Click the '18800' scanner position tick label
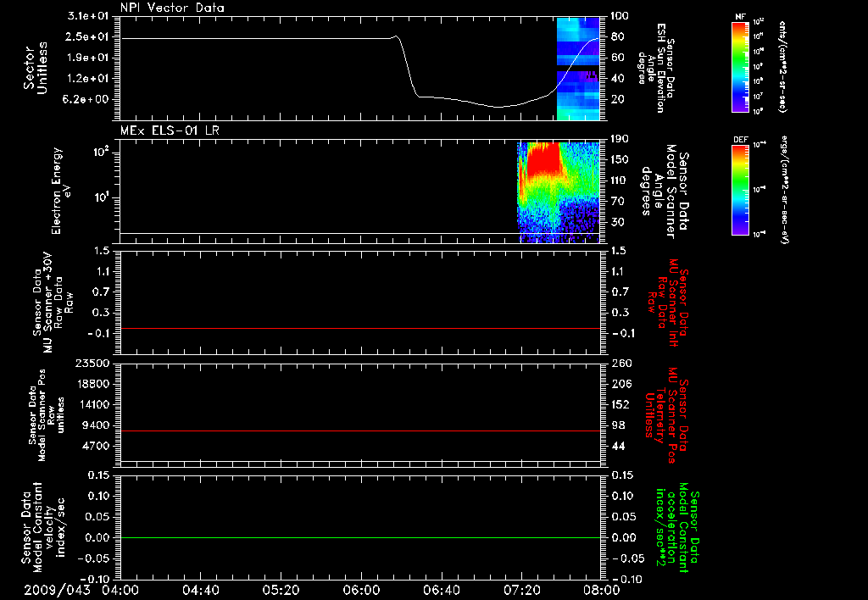Viewport: 868px width, 600px height. [92, 384]
